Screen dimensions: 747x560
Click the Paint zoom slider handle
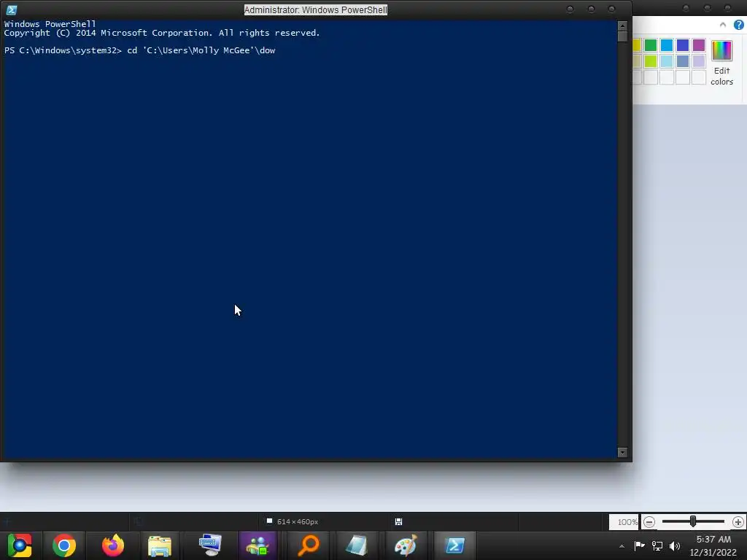tap(693, 521)
